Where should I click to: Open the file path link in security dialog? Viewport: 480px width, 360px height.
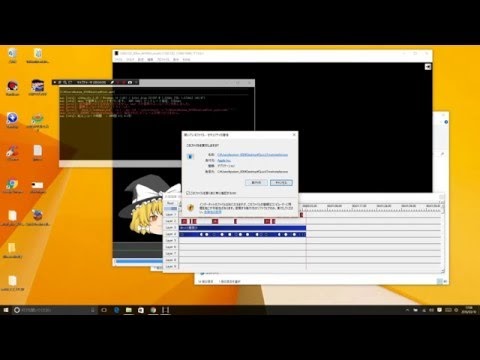[x=252, y=155]
